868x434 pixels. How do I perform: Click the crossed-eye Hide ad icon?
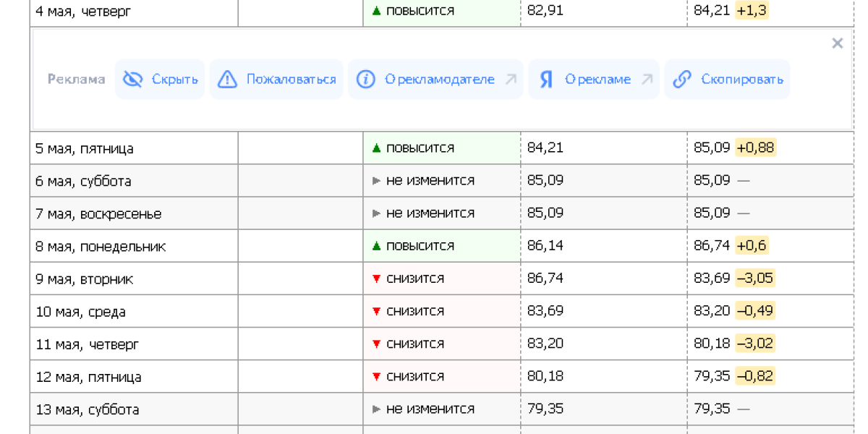(133, 80)
